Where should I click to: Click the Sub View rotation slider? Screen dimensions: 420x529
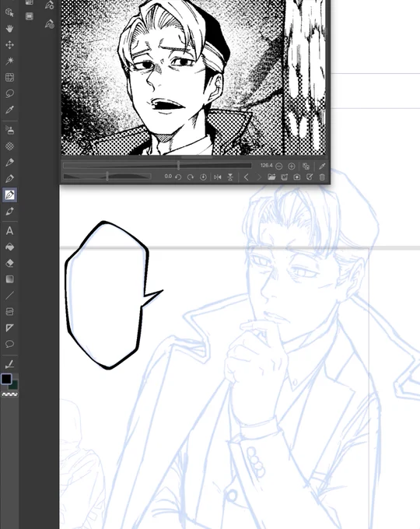point(107,177)
